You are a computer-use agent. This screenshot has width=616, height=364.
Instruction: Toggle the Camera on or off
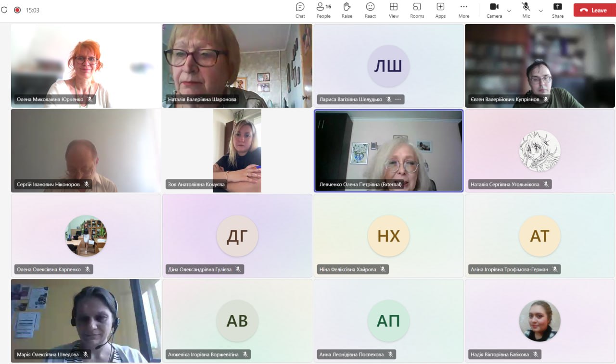tap(494, 10)
